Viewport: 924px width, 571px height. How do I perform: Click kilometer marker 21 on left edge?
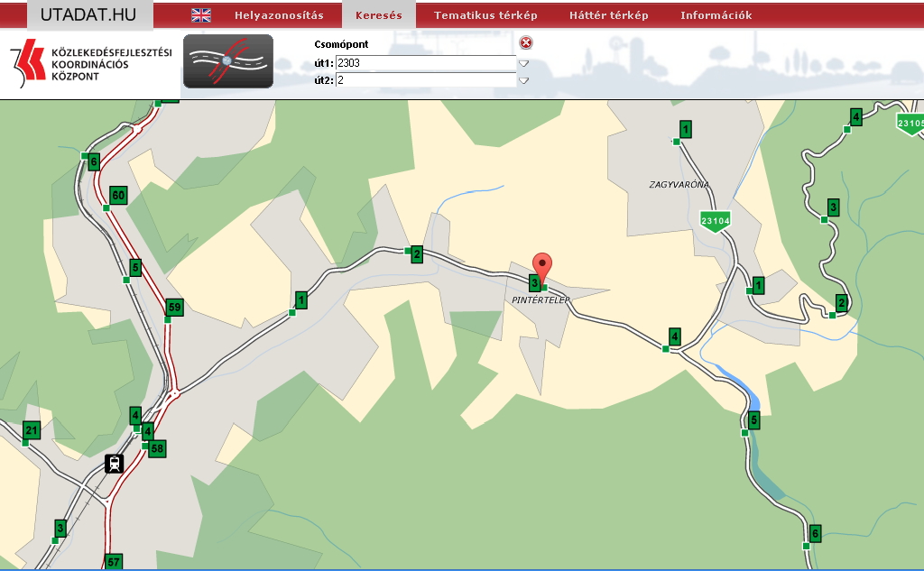32,430
